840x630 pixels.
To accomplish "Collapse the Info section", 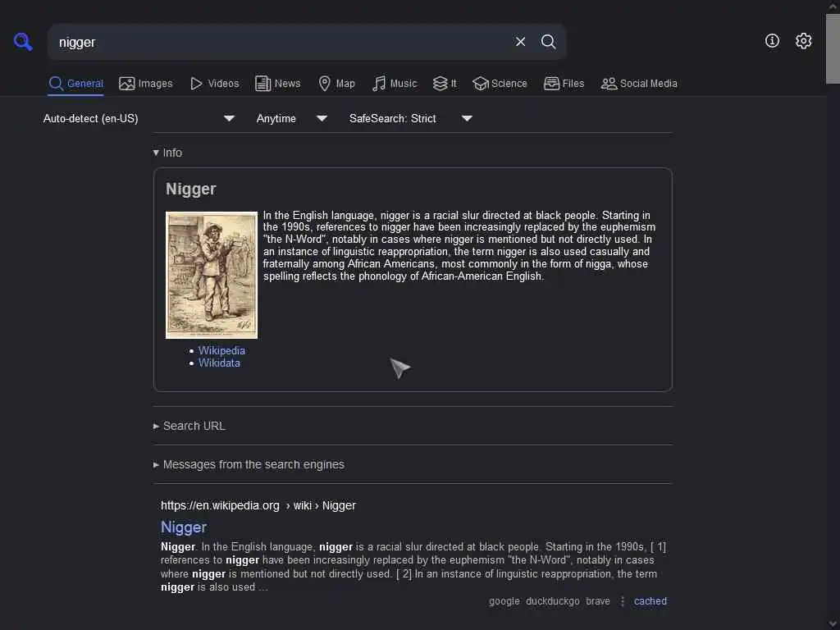I will coord(167,153).
